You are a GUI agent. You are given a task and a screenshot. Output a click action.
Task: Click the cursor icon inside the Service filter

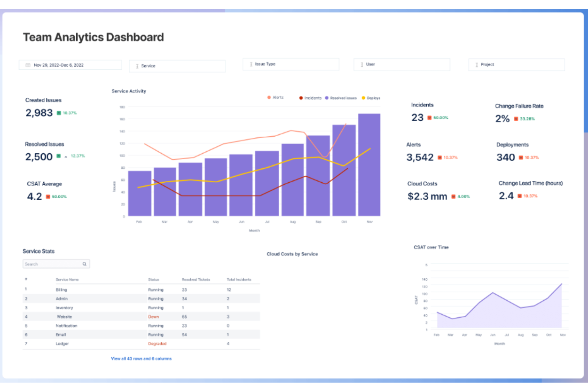pyautogui.click(x=137, y=66)
